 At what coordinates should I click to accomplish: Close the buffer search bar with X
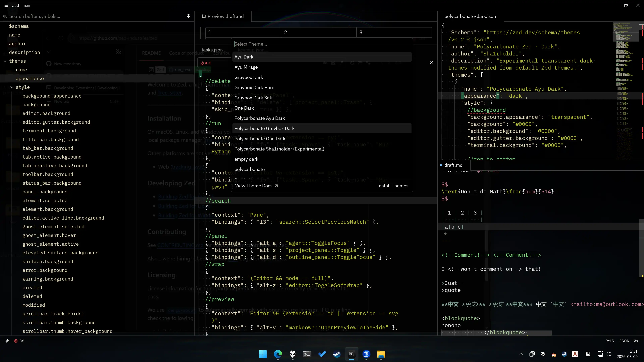coord(431,63)
